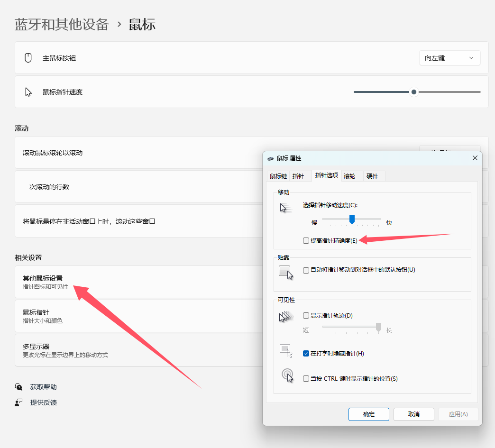Click the 慢 label by speed slider
Image resolution: width=495 pixels, height=448 pixels.
click(314, 223)
